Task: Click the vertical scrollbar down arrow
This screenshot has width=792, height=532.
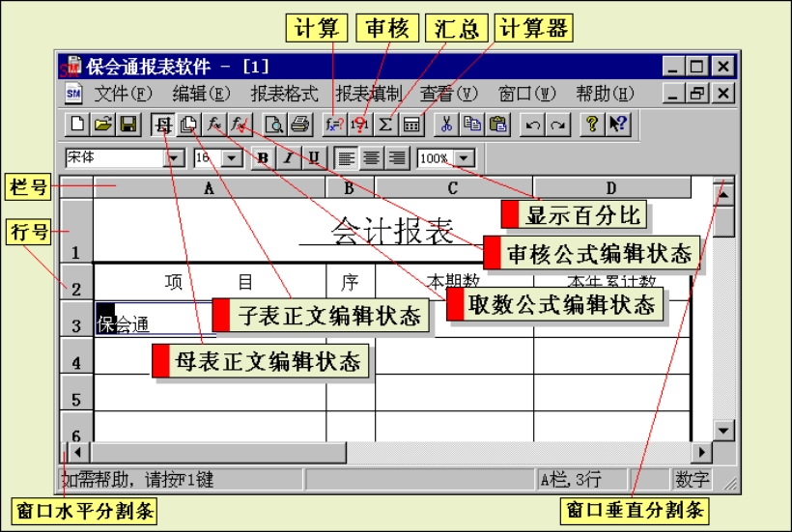Action: [723, 430]
